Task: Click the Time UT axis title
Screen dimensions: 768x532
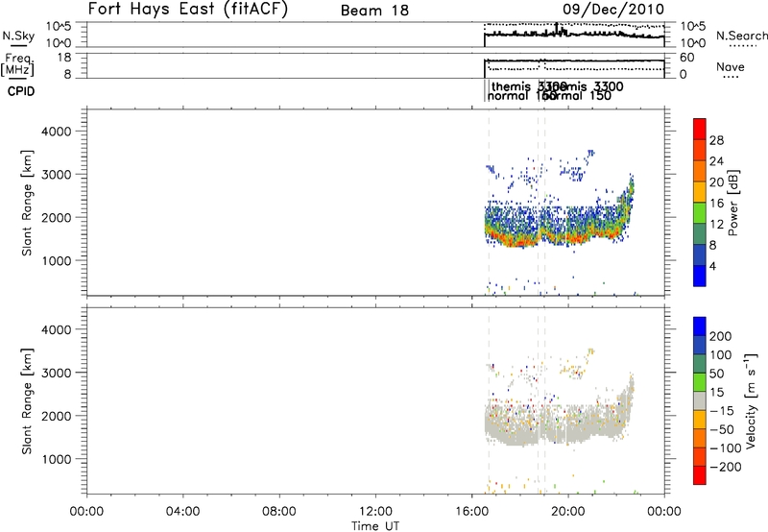Action: 375,526
